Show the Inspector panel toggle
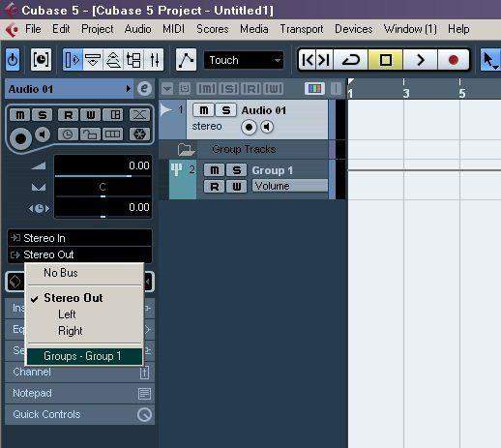This screenshot has height=448, width=501. pos(73,60)
